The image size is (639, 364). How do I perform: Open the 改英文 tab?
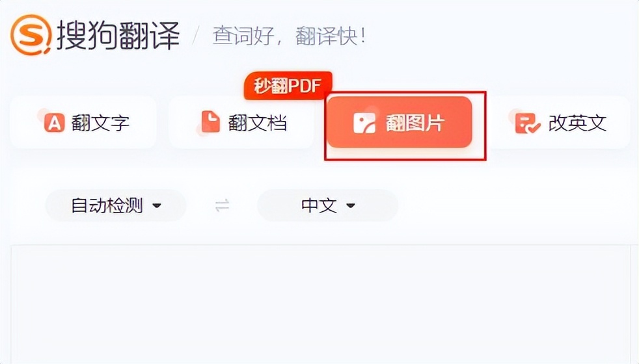(x=561, y=123)
